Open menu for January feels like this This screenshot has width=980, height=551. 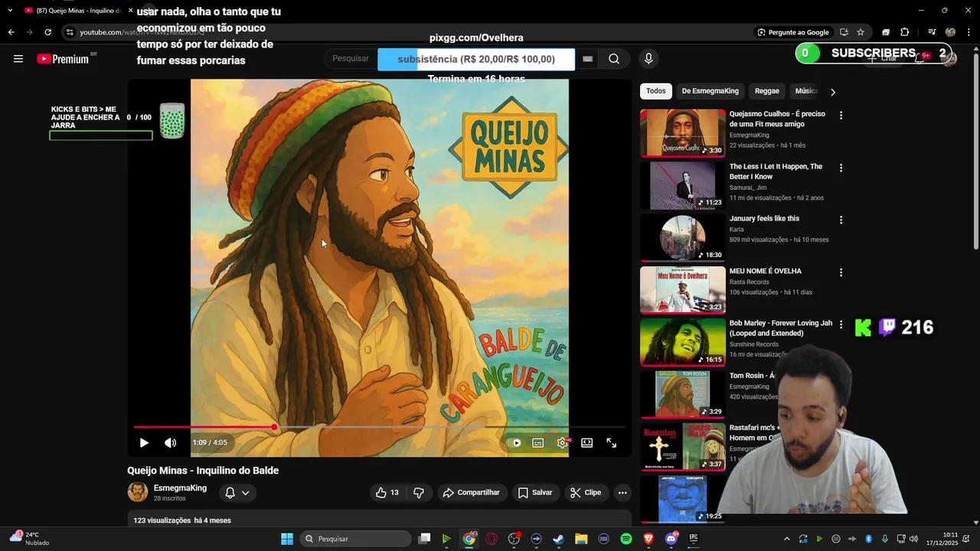pos(841,220)
